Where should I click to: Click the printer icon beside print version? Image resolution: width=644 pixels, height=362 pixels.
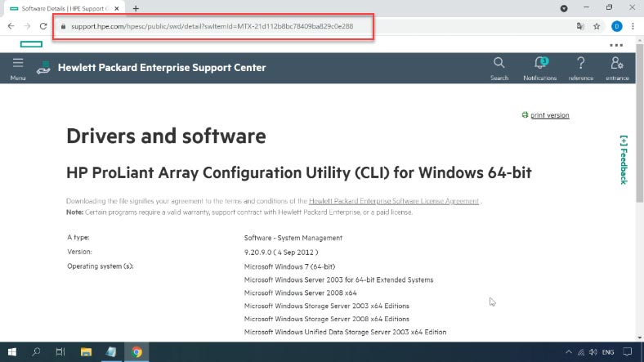(x=525, y=115)
